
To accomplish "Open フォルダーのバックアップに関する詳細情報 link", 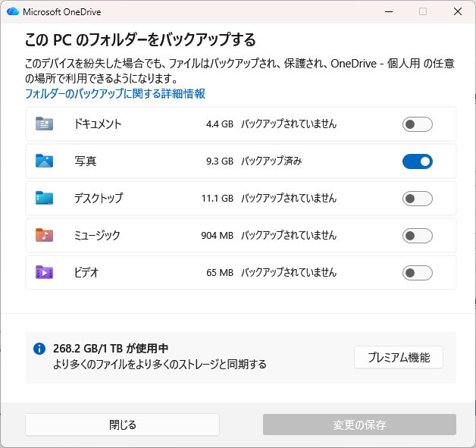I will (x=115, y=94).
